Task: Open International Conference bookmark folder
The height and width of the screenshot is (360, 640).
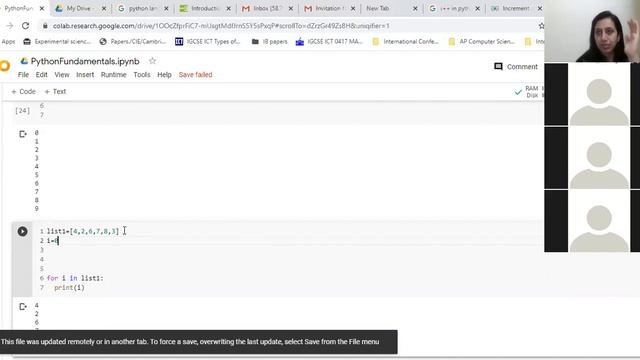Action: click(405, 42)
